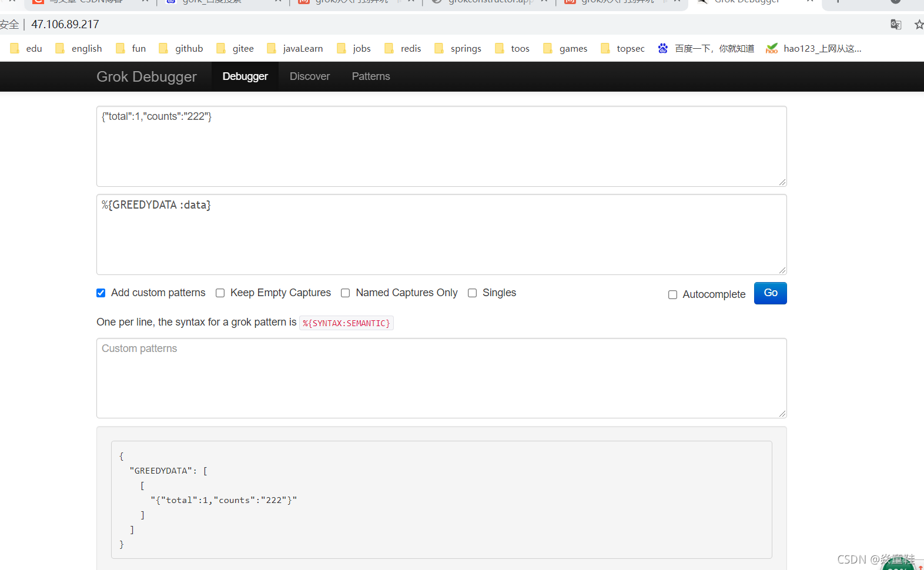Open the javaLearn bookmark folder
This screenshot has width=924, height=570.
(x=294, y=49)
